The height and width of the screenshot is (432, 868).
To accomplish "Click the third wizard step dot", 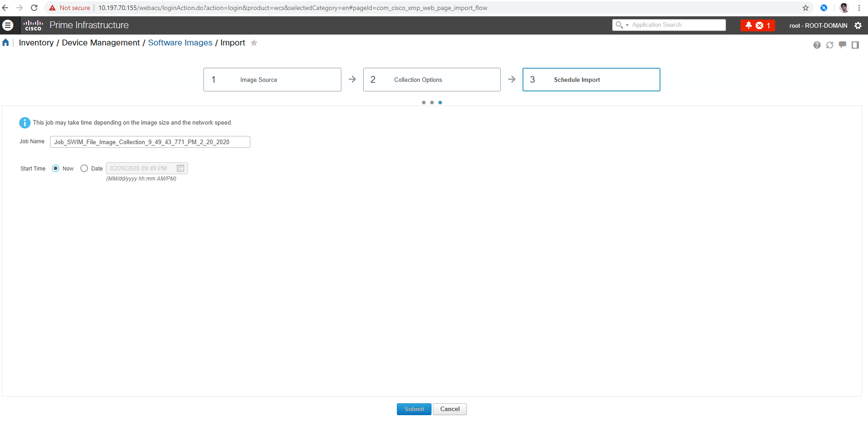I will (x=440, y=102).
